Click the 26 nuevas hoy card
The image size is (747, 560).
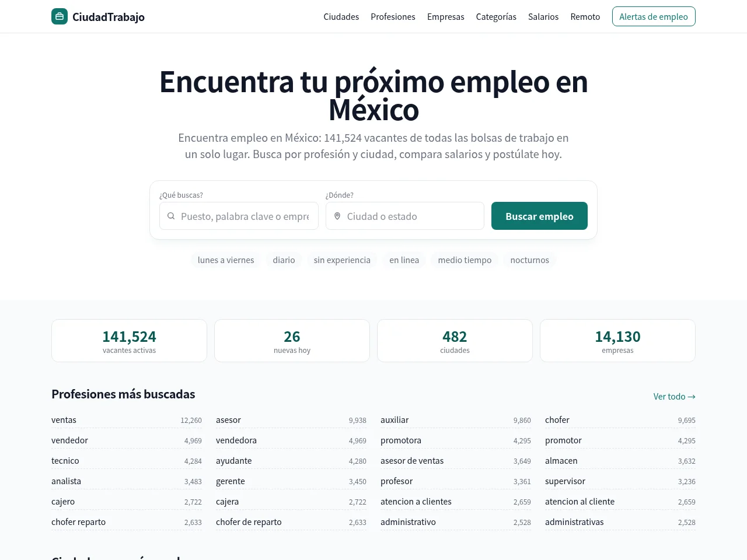pyautogui.click(x=292, y=341)
